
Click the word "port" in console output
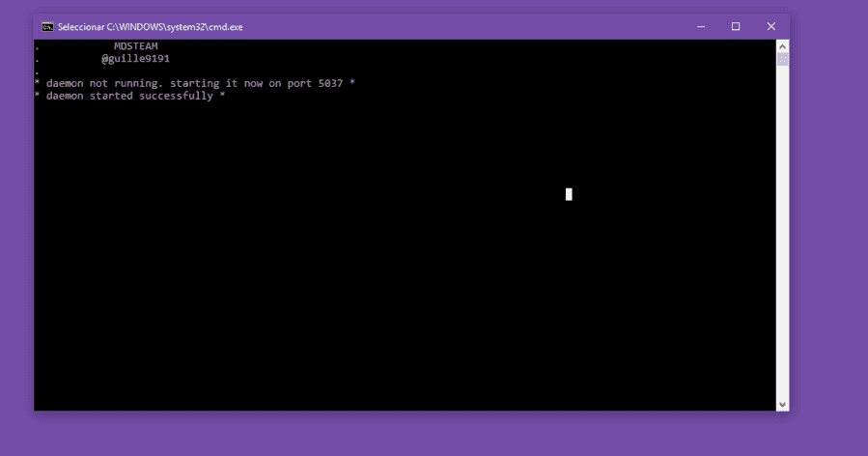pos(299,84)
